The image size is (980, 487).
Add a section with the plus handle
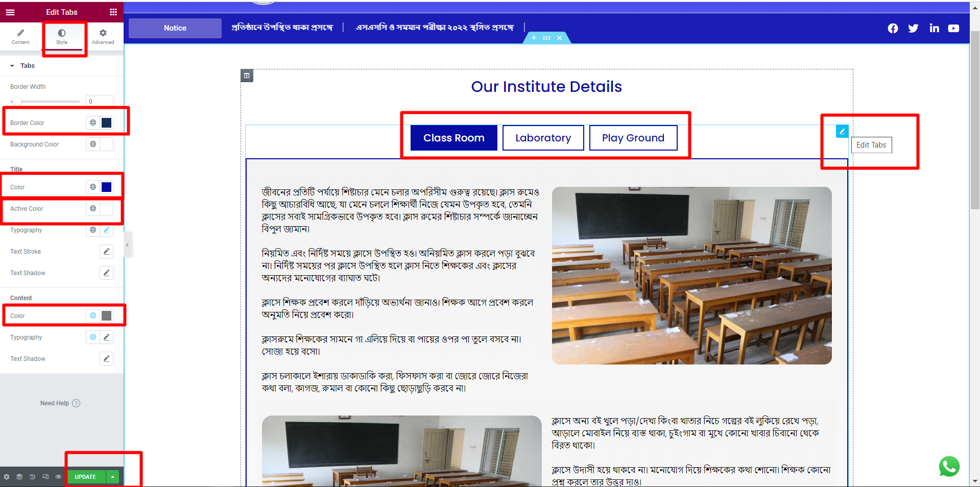534,38
